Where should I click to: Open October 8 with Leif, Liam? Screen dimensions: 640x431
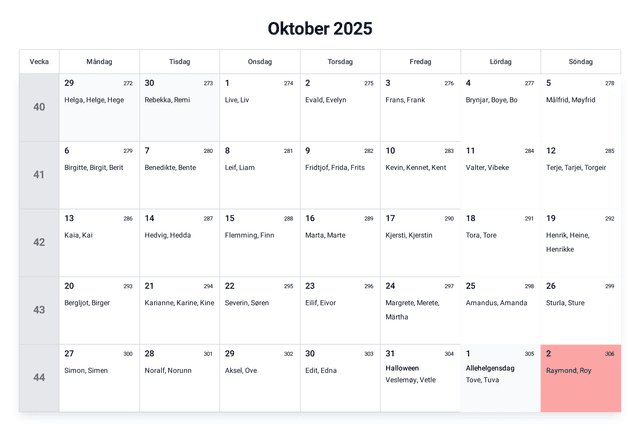click(259, 174)
